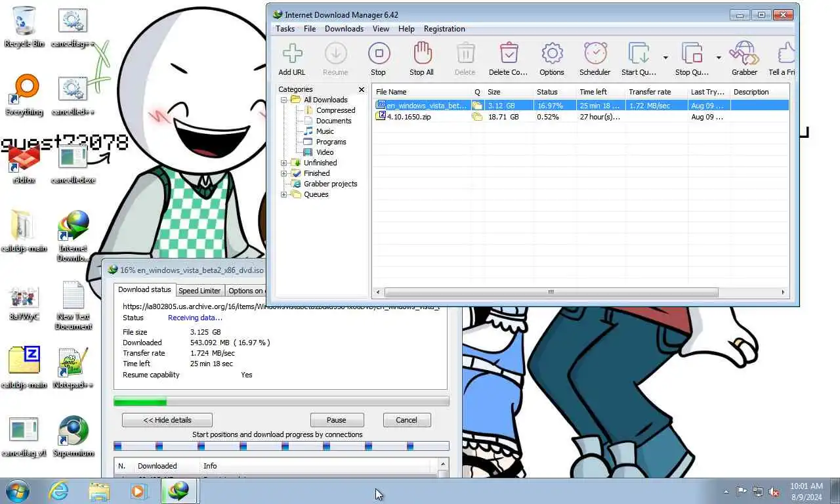Viewport: 840px width, 504px height.
Task: Sort by the Status column header
Action: (x=554, y=92)
